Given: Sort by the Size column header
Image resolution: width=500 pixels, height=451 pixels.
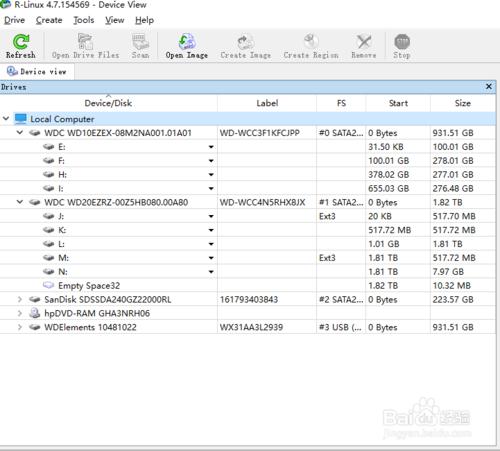Looking at the screenshot, I should (463, 103).
